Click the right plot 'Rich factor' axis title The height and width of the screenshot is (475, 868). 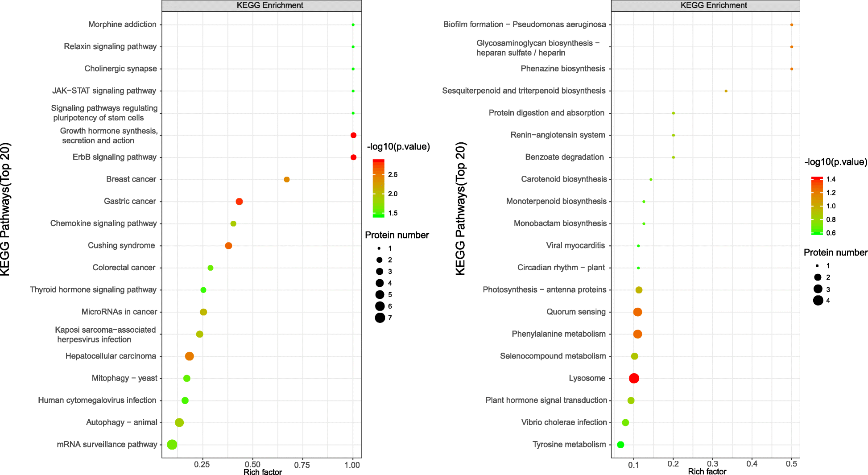(x=707, y=471)
